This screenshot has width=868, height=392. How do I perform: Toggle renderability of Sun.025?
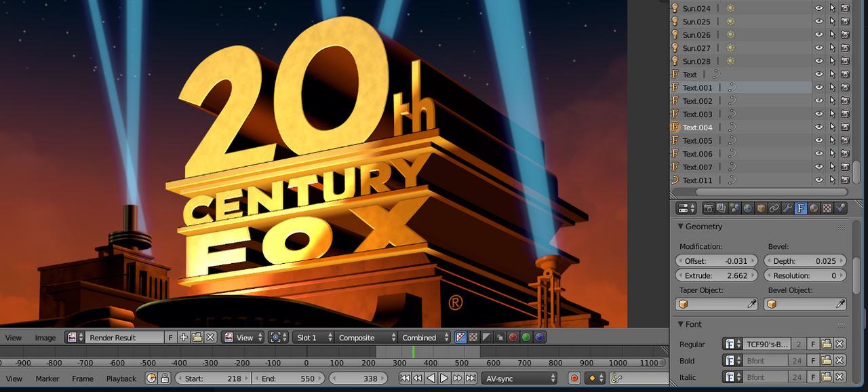point(845,22)
